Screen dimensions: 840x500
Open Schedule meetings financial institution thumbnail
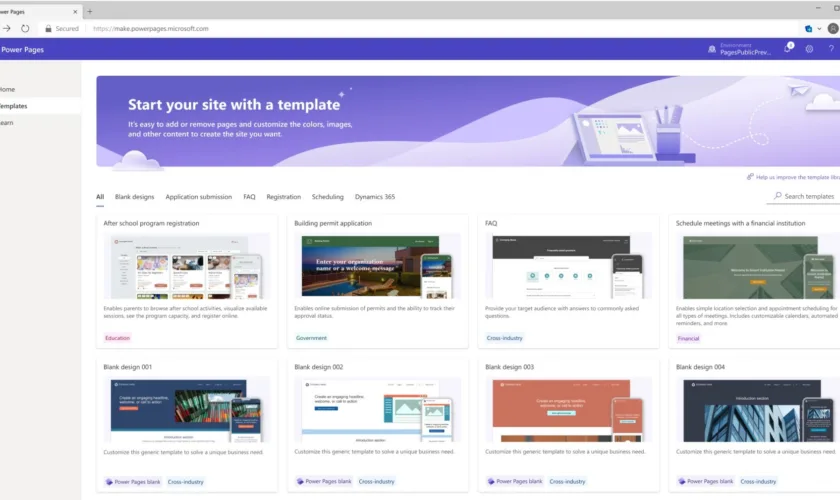758,266
